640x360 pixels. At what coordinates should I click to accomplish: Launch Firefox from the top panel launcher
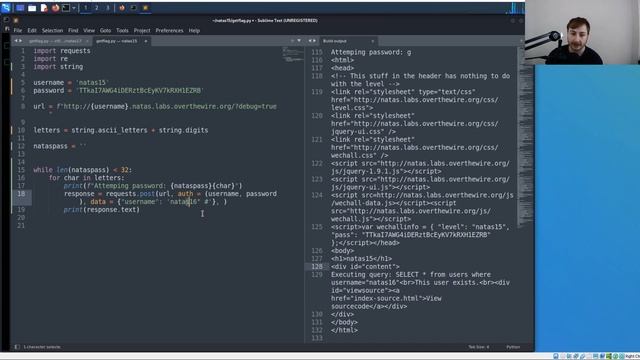pos(55,8)
